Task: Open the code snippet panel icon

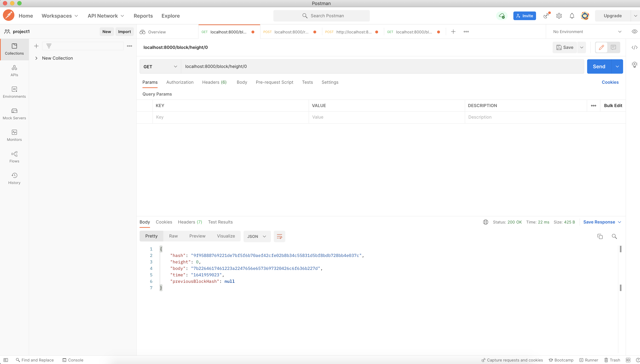Action: 634,47
